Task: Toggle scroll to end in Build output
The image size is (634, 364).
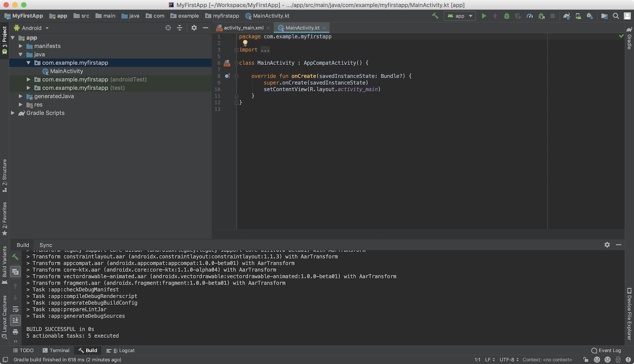Action: 15,320
